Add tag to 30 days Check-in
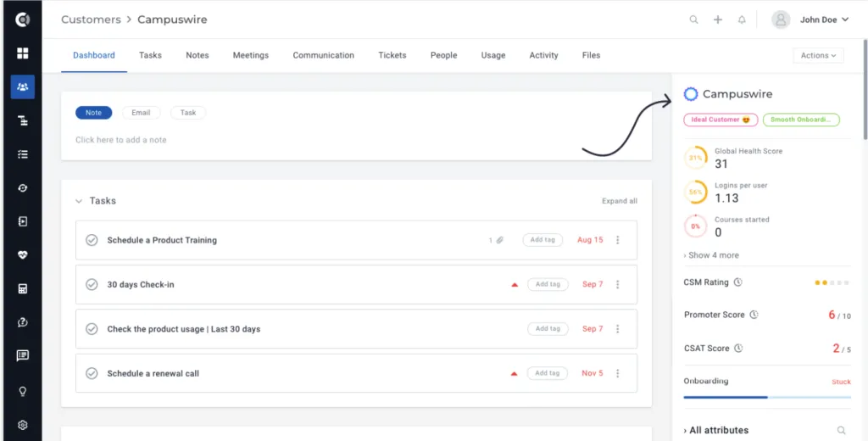This screenshot has width=868, height=441. coord(548,284)
